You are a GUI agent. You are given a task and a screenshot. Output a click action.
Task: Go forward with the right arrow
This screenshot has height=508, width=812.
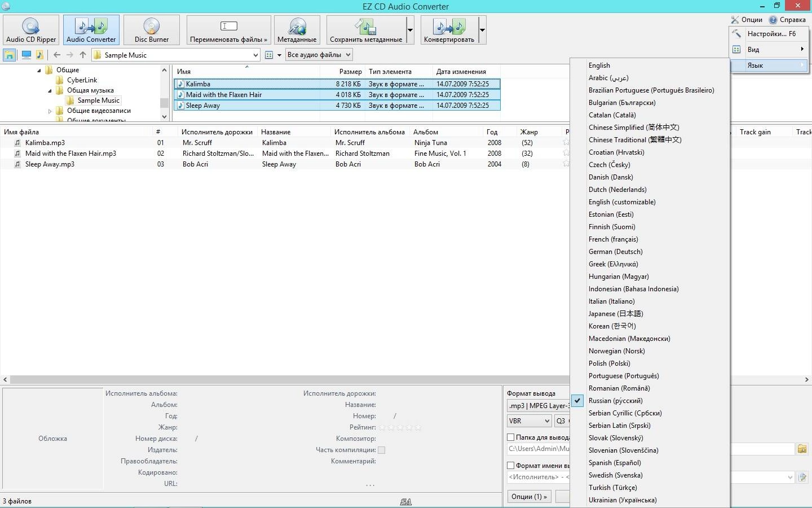[69, 55]
